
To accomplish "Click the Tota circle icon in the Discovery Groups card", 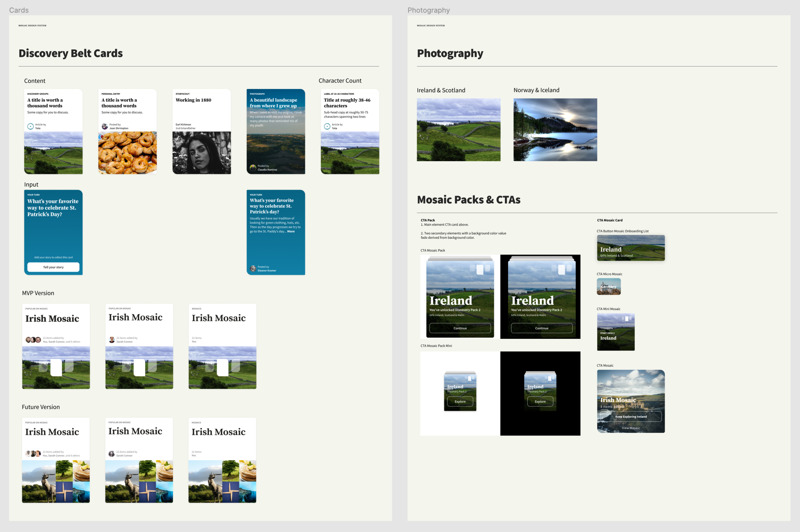I will pos(31,127).
